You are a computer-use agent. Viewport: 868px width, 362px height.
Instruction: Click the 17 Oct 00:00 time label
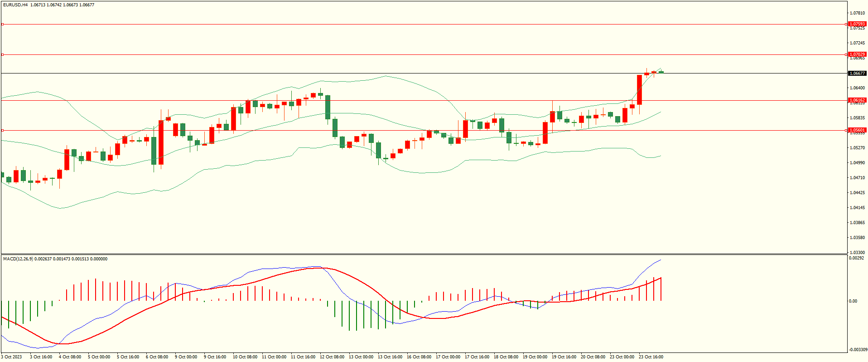[x=448, y=357]
